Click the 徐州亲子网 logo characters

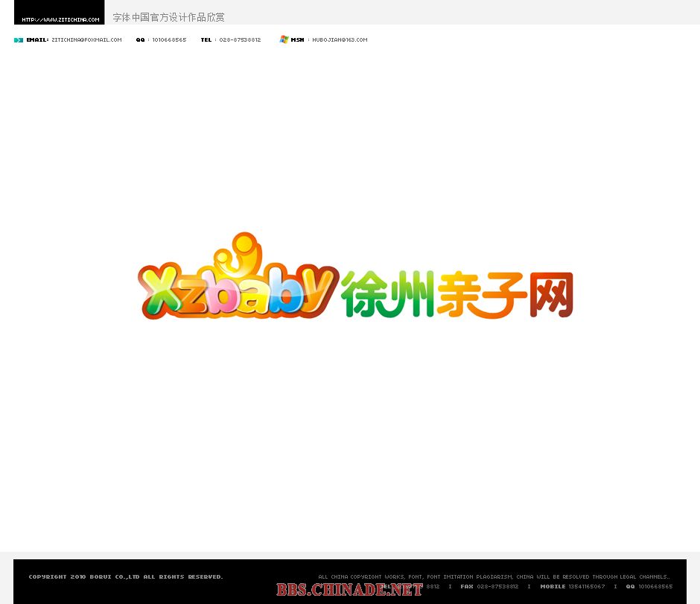pyautogui.click(x=457, y=293)
